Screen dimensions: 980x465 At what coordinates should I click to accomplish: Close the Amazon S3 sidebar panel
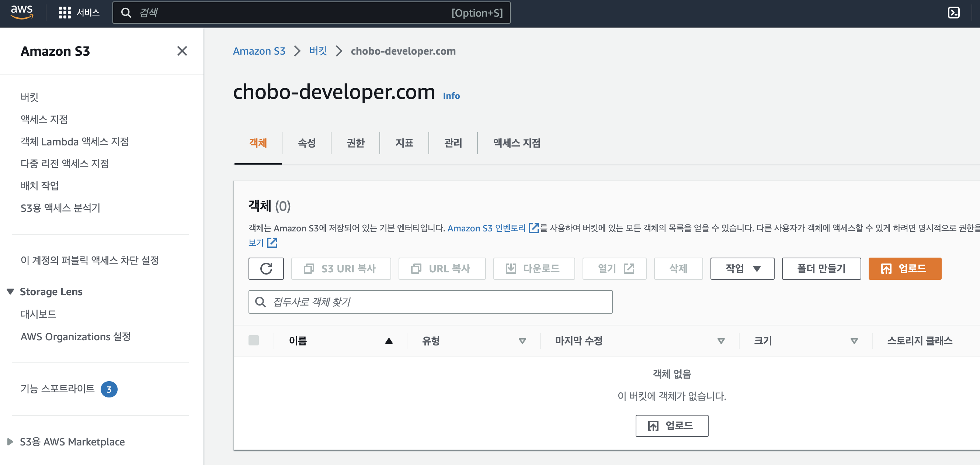tap(182, 51)
